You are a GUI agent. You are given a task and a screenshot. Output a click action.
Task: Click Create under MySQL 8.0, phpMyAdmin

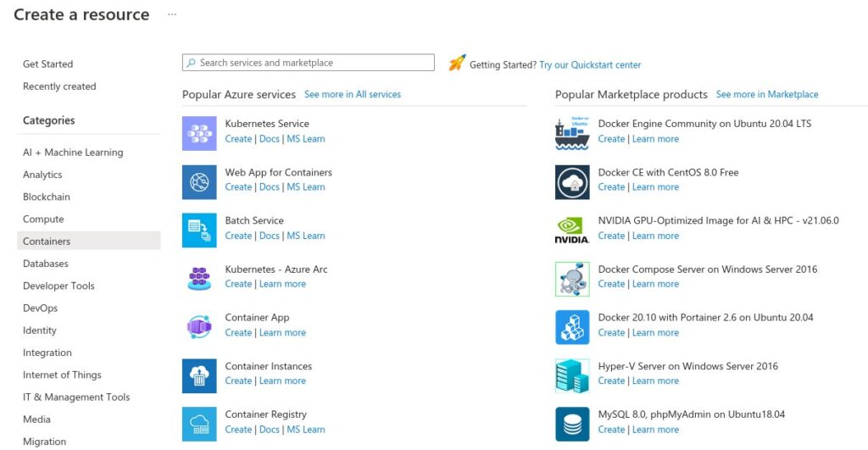(612, 430)
